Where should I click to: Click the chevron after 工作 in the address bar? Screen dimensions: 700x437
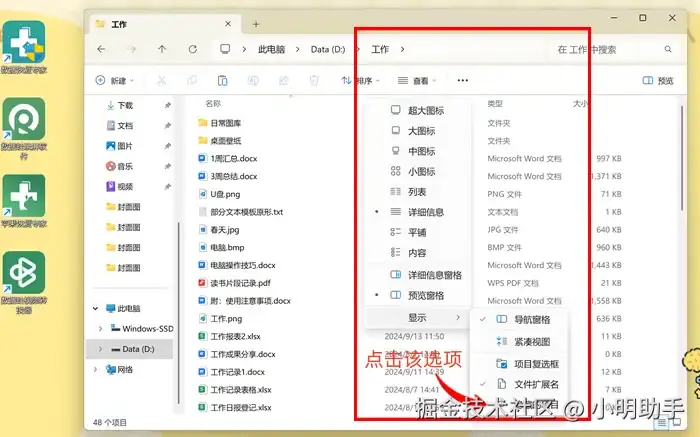click(402, 49)
